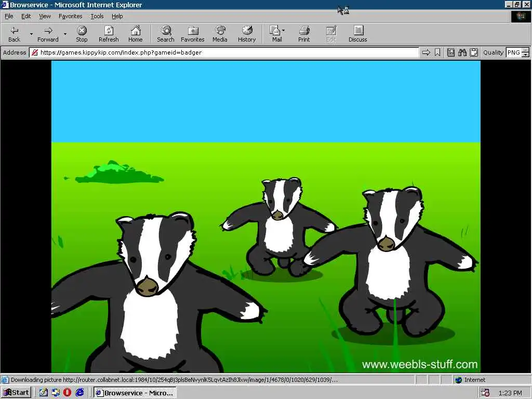Viewport: 532px width, 399px height.
Task: Open the File menu
Action: pos(9,16)
